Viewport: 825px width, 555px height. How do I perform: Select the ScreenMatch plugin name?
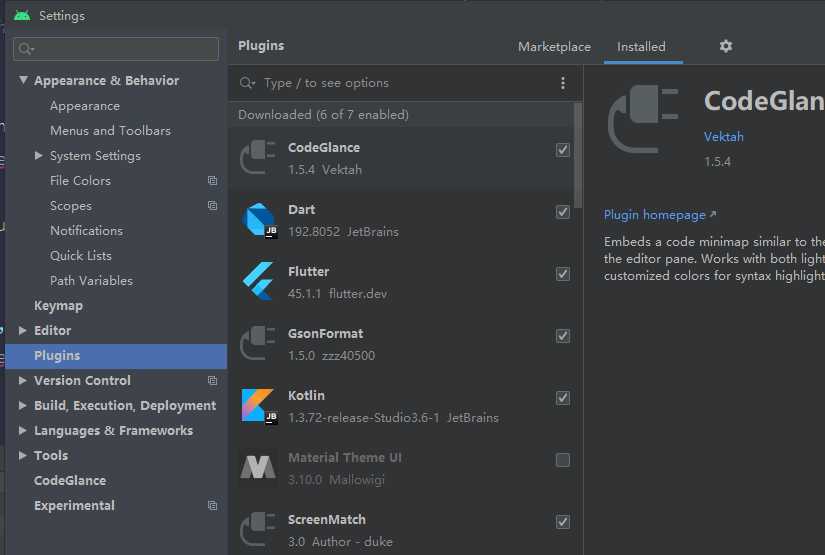coord(327,520)
